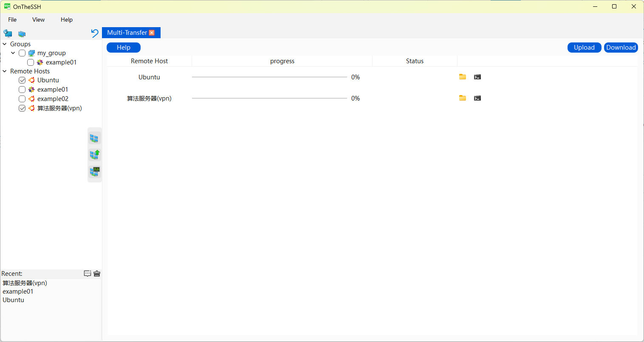Screen dimensions: 644x342
Task: Open the terminal icon in the Ubuntu row
Action: click(x=477, y=77)
